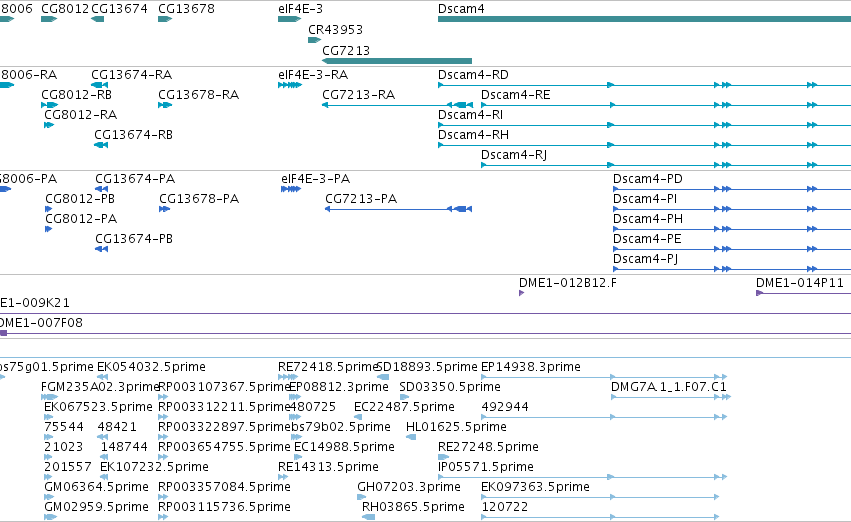Click the EK097363.5prime EST label

click(535, 488)
